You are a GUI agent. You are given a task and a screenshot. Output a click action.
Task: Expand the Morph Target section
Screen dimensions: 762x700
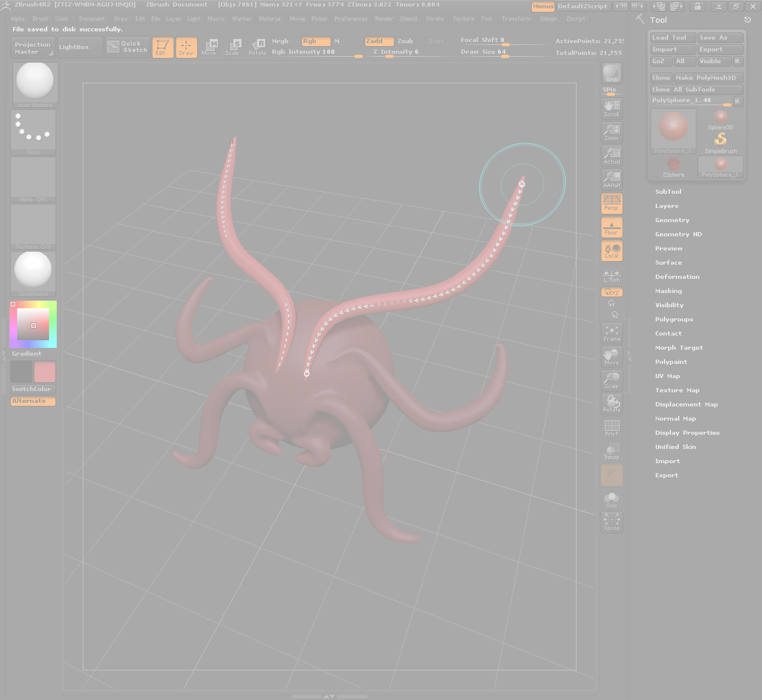679,348
